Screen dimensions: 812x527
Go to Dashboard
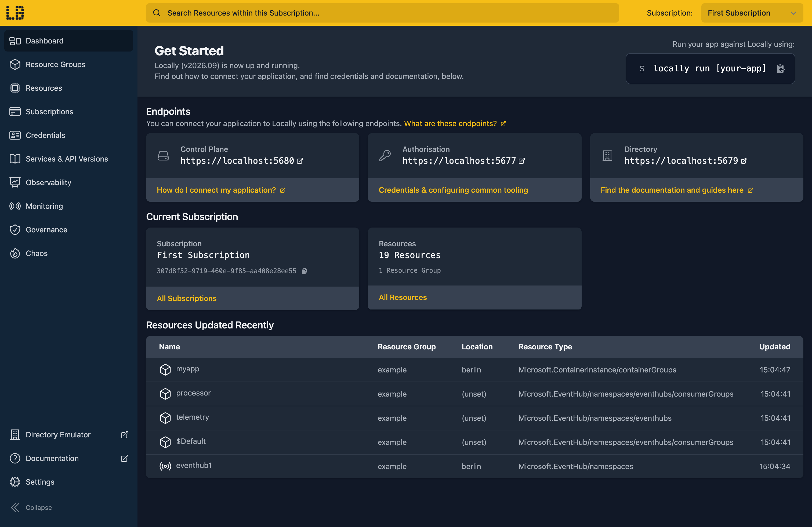68,41
